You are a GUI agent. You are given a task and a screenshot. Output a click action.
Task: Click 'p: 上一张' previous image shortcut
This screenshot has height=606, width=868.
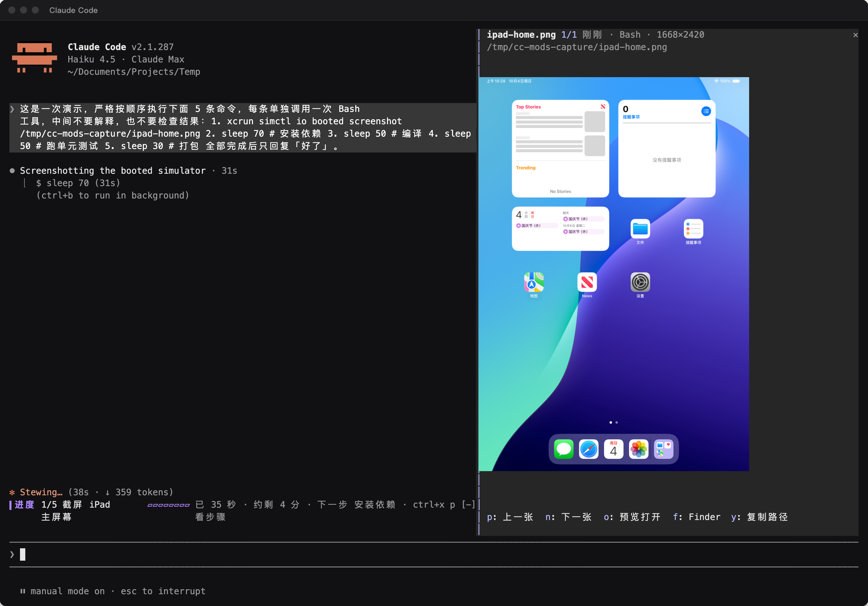click(510, 517)
